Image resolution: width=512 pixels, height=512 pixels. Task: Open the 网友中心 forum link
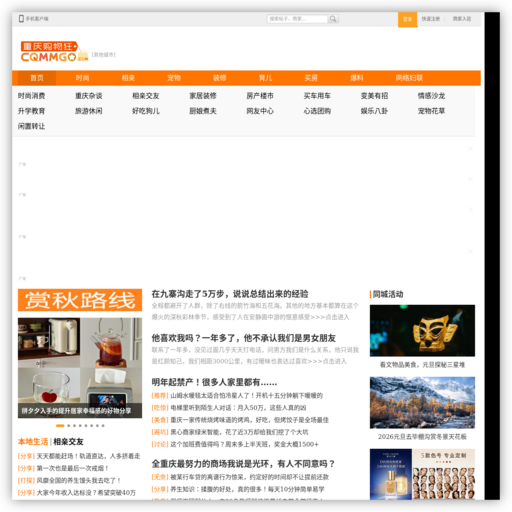pyautogui.click(x=260, y=111)
